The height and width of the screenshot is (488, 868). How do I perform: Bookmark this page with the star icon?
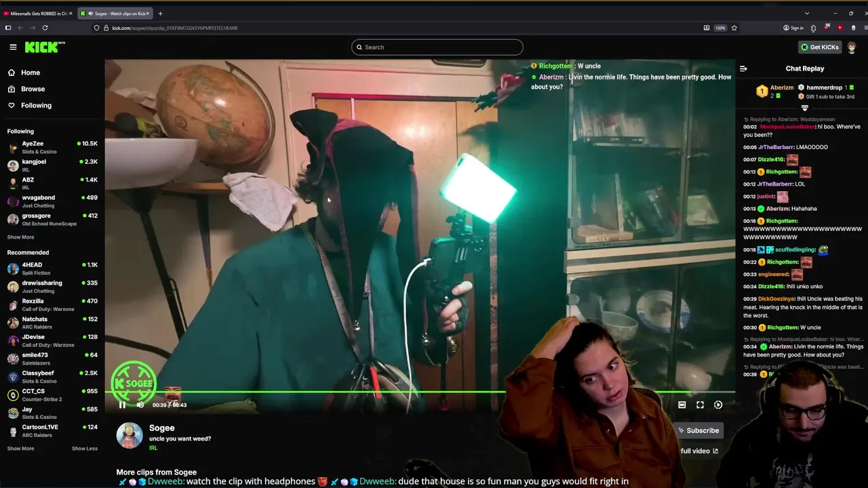[734, 28]
